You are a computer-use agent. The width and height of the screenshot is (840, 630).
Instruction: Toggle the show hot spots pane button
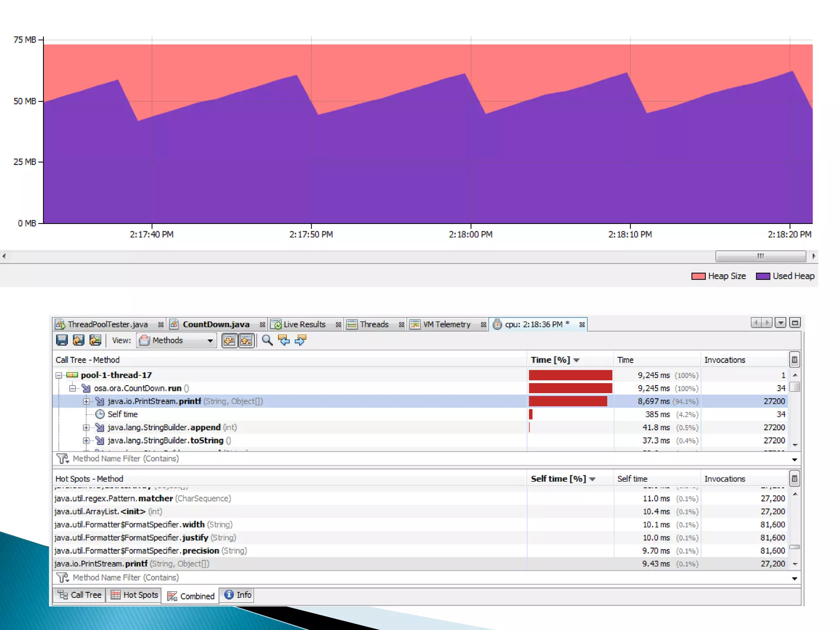click(246, 340)
